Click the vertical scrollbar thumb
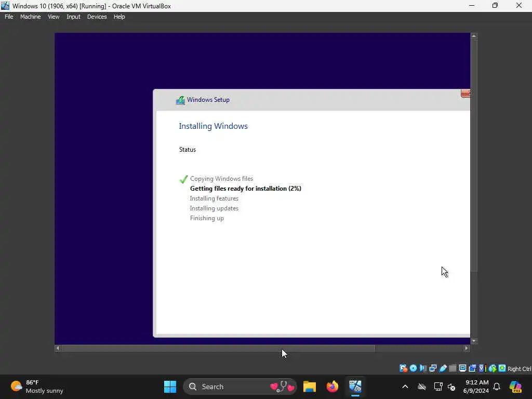The image size is (532, 399). pos(474,156)
